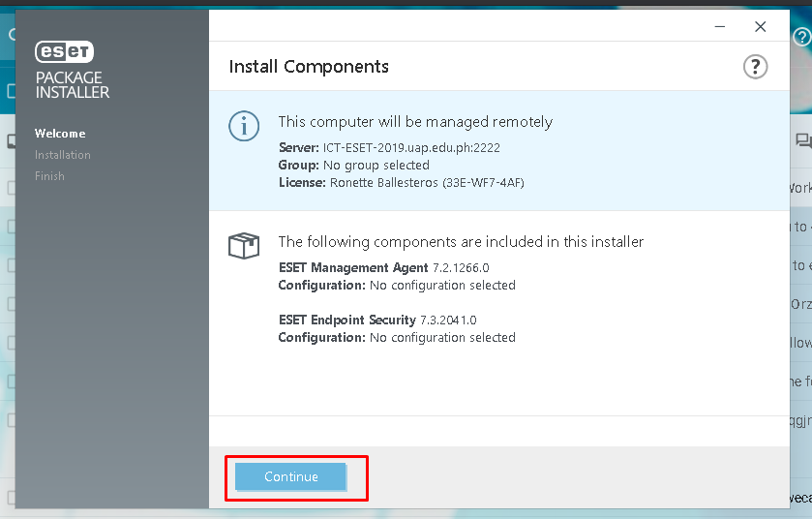Click the chat icon in background window

(803, 139)
